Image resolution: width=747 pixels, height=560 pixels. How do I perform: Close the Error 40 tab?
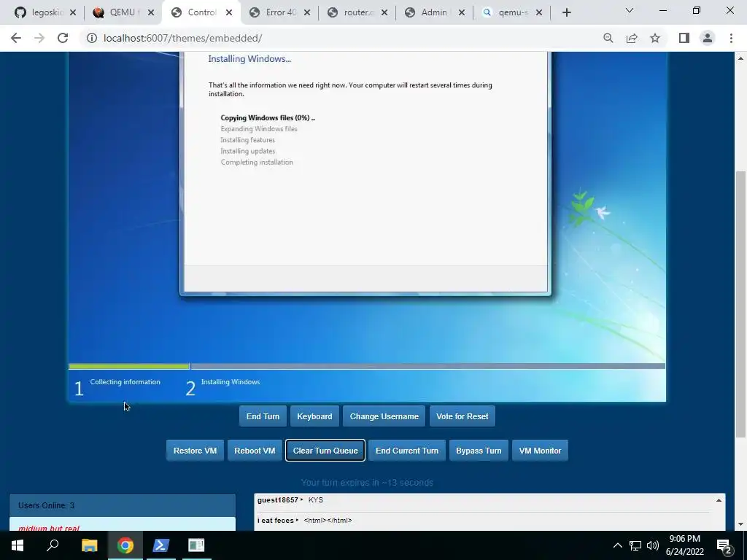coord(307,13)
